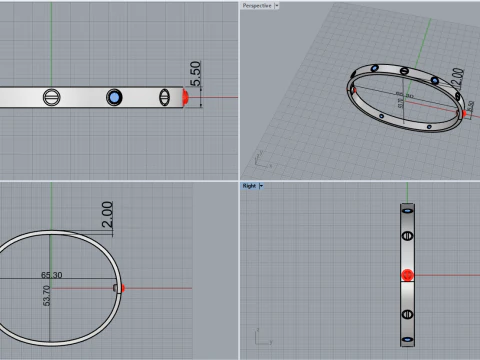Select the 65.30 width dimension text

[x=52, y=275]
